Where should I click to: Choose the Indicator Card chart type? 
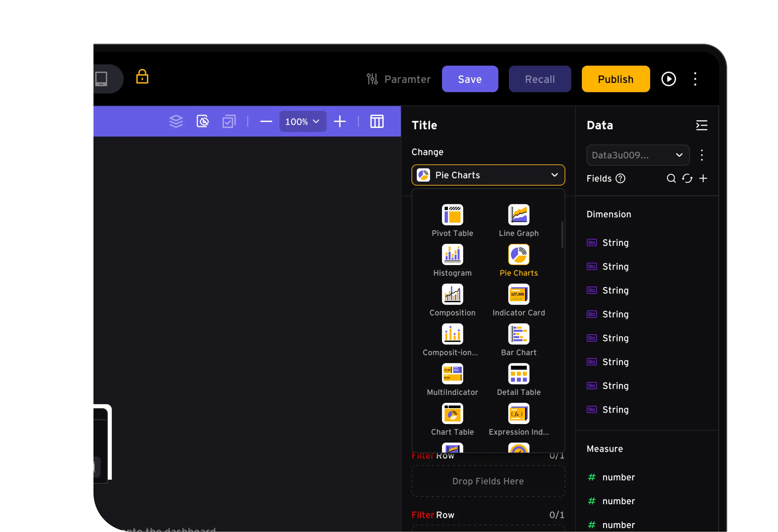(x=519, y=300)
